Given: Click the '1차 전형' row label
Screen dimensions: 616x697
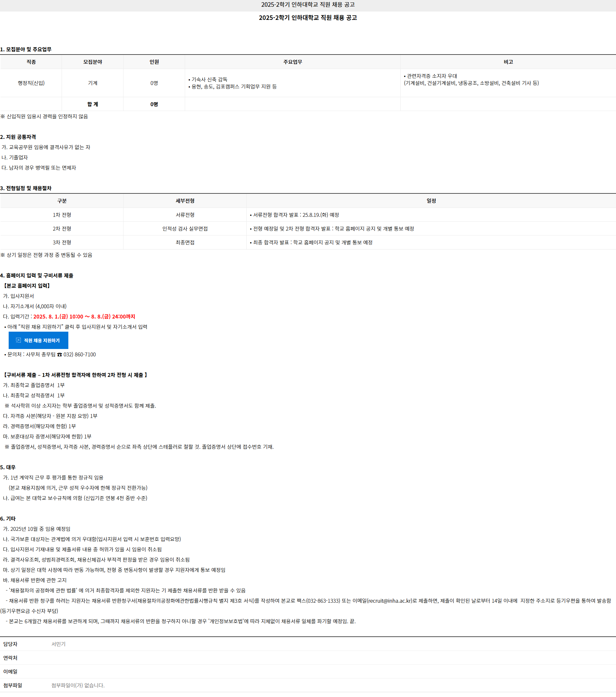Looking at the screenshot, I should point(62,215).
